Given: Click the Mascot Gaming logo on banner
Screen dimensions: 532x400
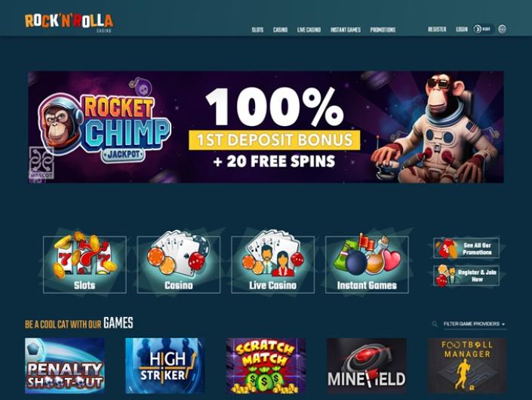Looking at the screenshot, I should (x=41, y=162).
